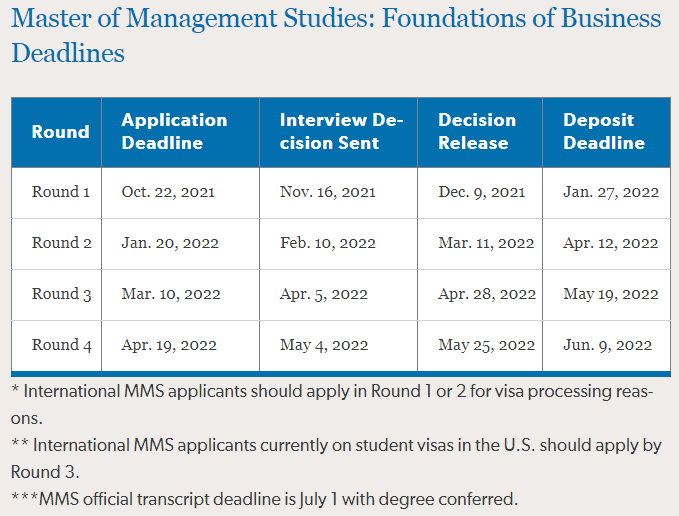Click the MMS official transcript deadline footnote
Screen dimensions: 679x516
point(265,498)
